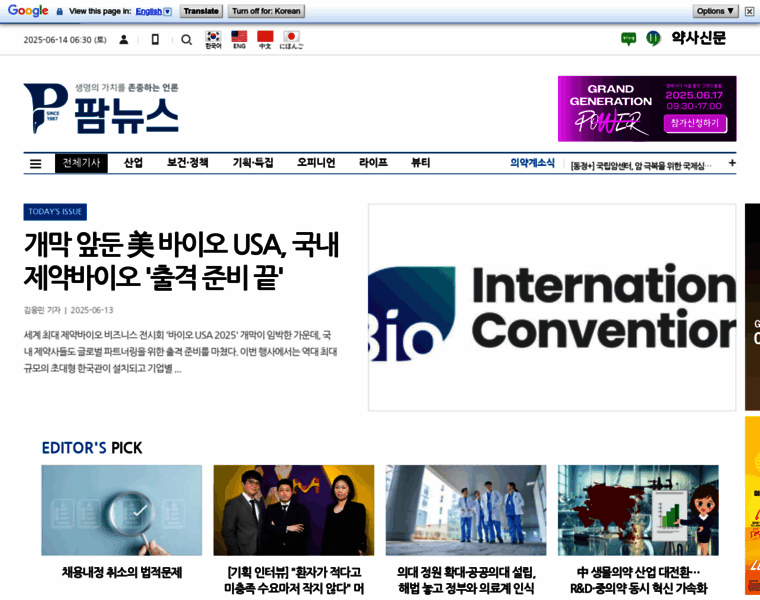This screenshot has width=760, height=600.
Task: Select the 보건·정책 menu item
Action: (x=188, y=163)
